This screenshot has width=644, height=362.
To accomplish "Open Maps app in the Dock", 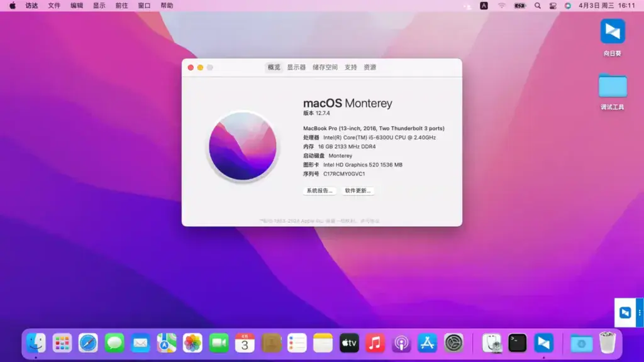I will (166, 343).
